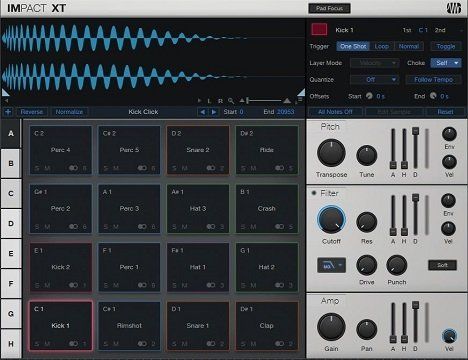468x360 pixels.
Task: Switch to pad bank B
Action: (x=11, y=163)
